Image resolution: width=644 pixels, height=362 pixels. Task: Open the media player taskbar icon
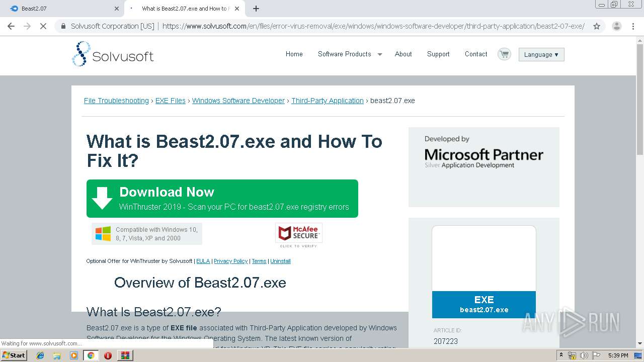tap(74, 355)
